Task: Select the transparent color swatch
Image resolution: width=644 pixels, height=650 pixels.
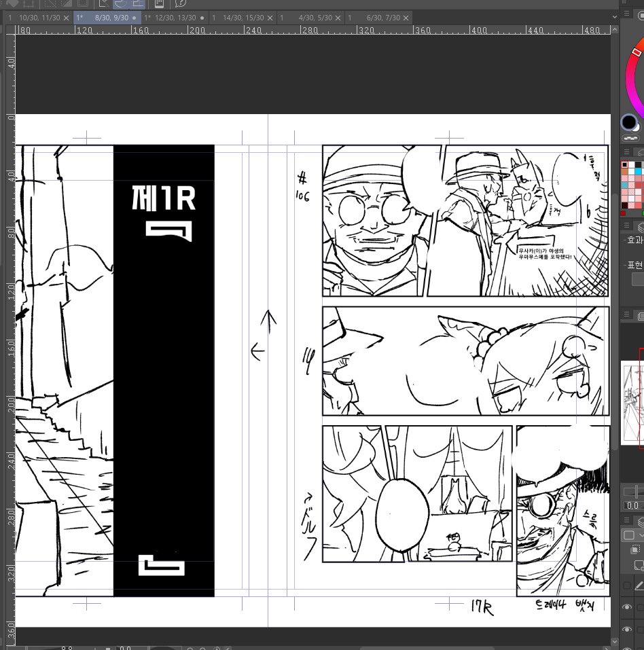Action: pyautogui.click(x=630, y=138)
